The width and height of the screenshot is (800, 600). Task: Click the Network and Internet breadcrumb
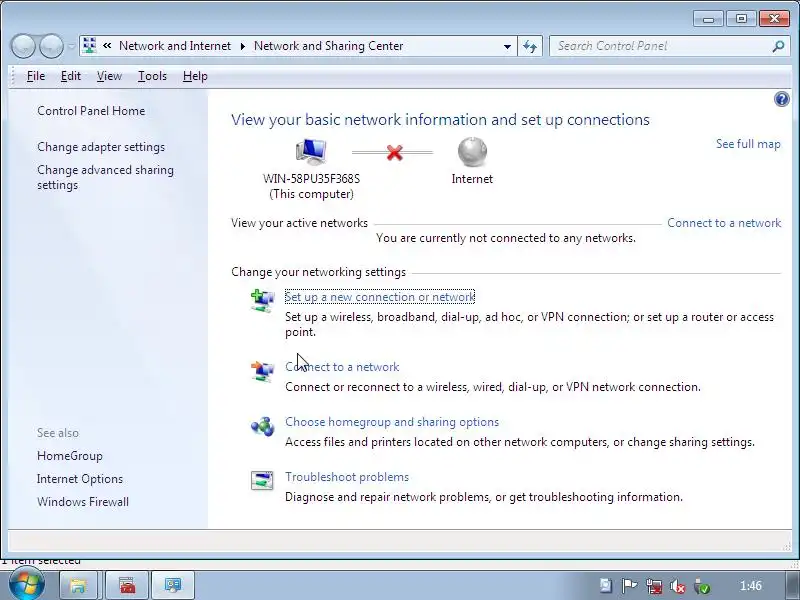175,46
